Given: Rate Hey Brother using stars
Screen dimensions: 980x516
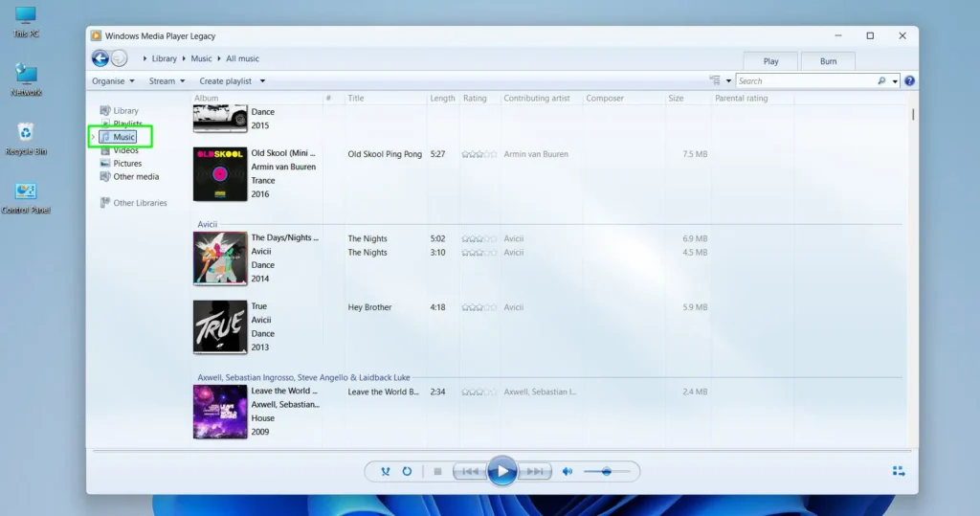Looking at the screenshot, I should [x=479, y=307].
